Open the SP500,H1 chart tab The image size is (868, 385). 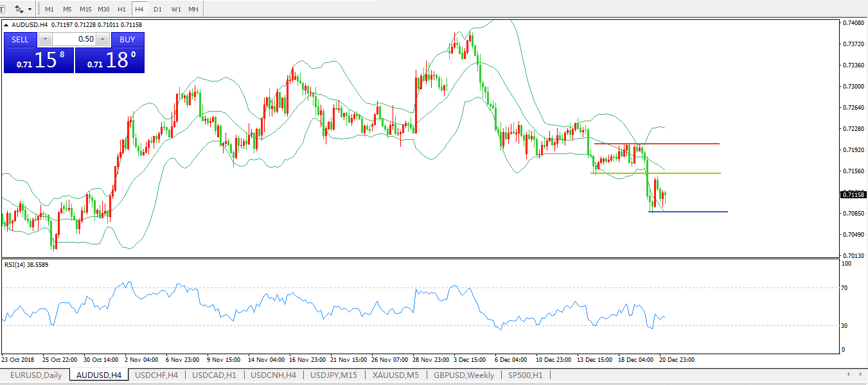tap(526, 375)
